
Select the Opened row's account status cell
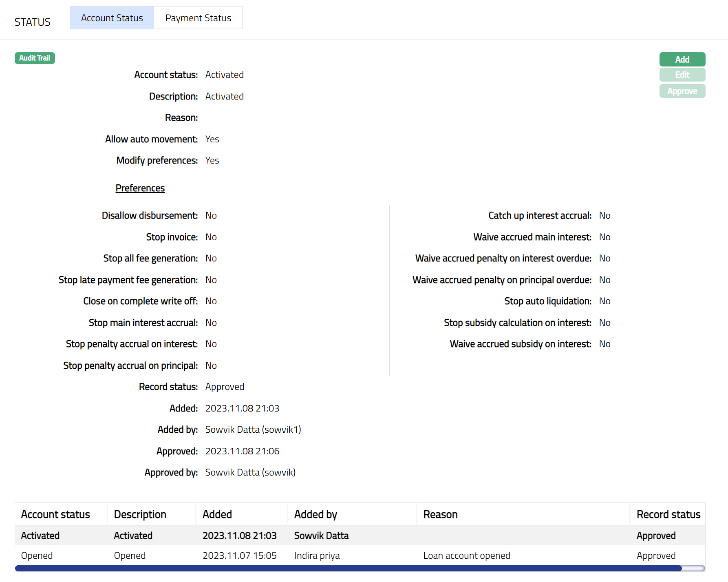[37, 555]
